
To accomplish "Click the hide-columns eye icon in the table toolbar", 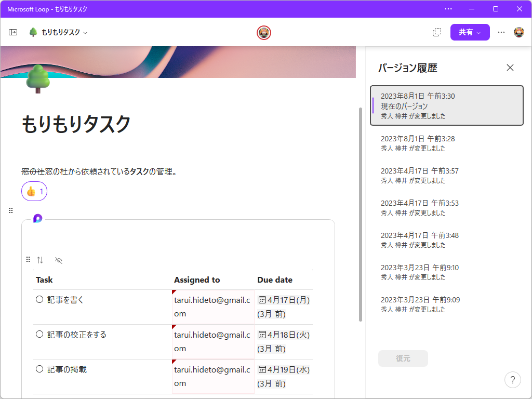I will (x=58, y=260).
